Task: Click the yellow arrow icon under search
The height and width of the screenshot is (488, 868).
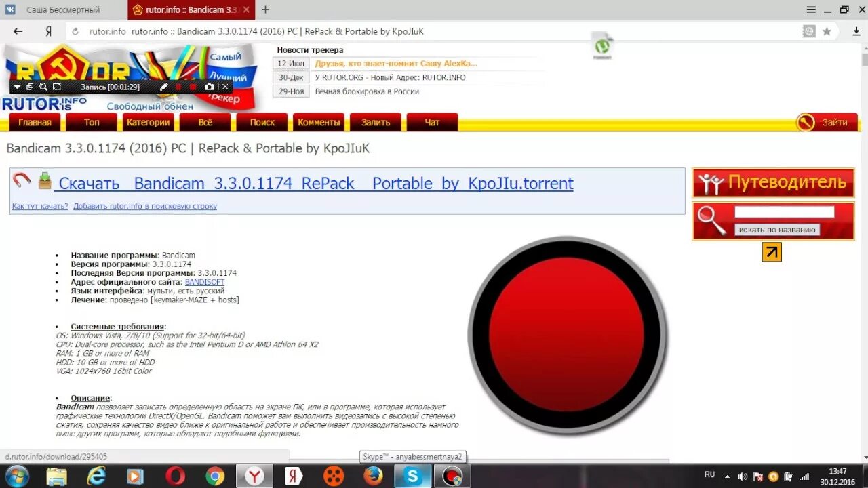Action: coord(772,252)
